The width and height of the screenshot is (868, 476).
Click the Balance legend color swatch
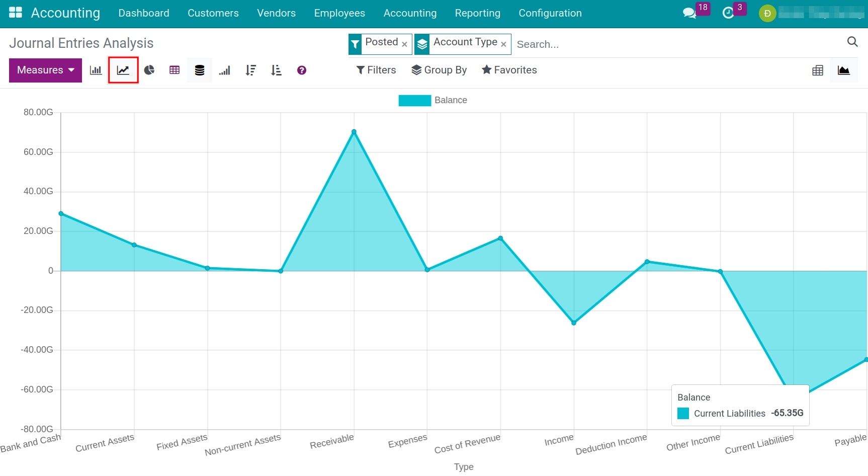click(414, 100)
